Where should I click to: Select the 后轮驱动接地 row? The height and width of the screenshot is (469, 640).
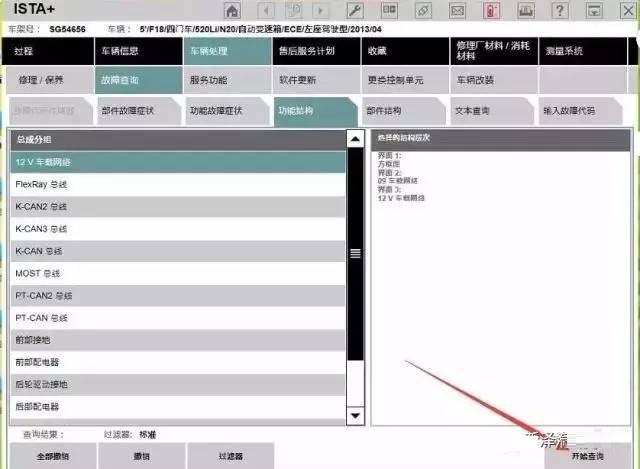[178, 385]
